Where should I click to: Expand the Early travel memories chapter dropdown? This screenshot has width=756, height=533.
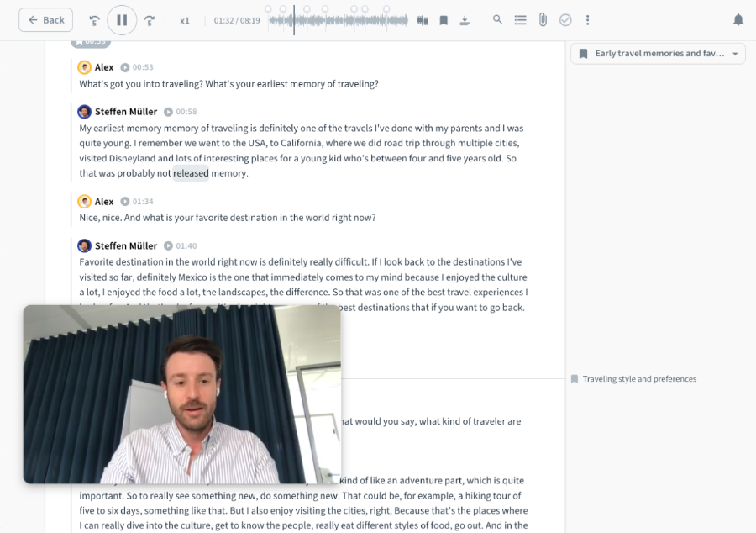[658, 54]
